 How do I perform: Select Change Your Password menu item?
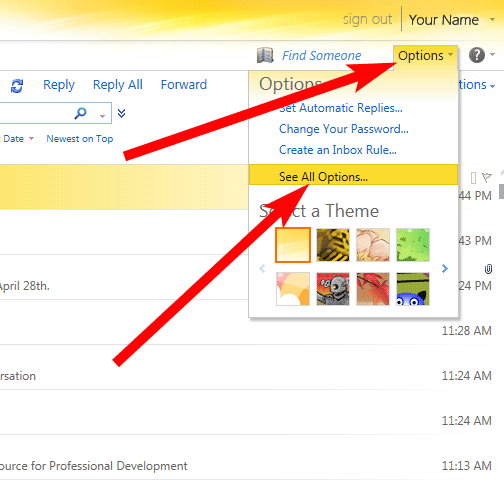pos(344,129)
